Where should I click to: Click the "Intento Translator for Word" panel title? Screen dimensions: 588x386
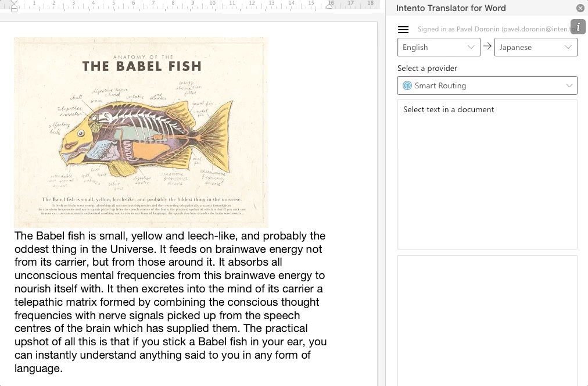pyautogui.click(x=451, y=8)
